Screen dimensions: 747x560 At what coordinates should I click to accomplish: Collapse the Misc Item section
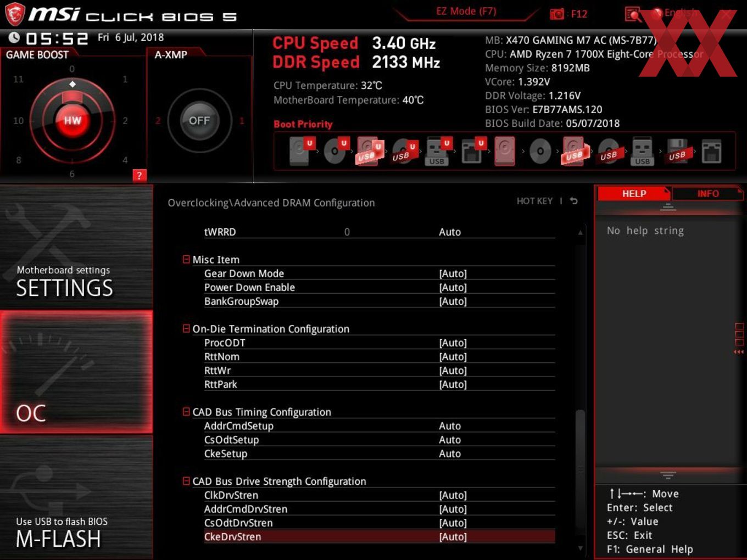click(x=186, y=259)
